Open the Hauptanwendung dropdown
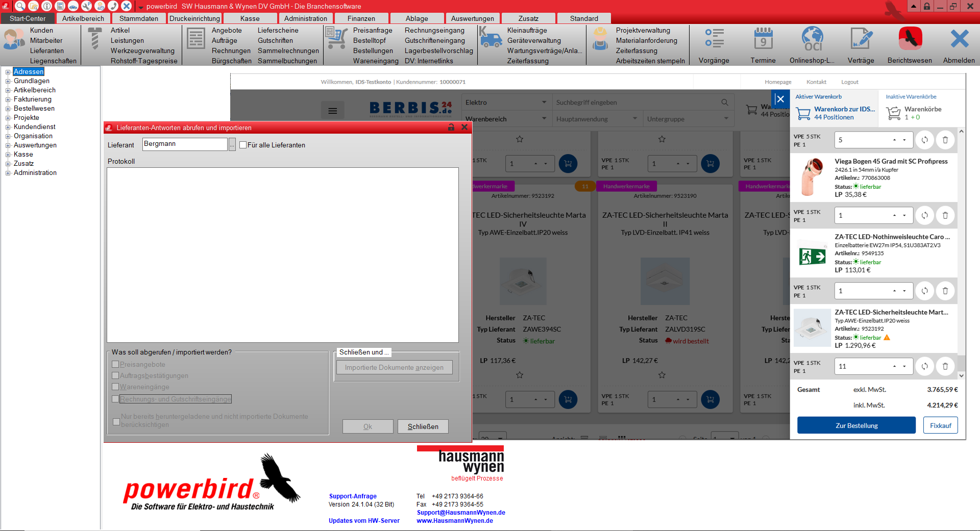Screen dimensions: 980x531 click(x=597, y=119)
